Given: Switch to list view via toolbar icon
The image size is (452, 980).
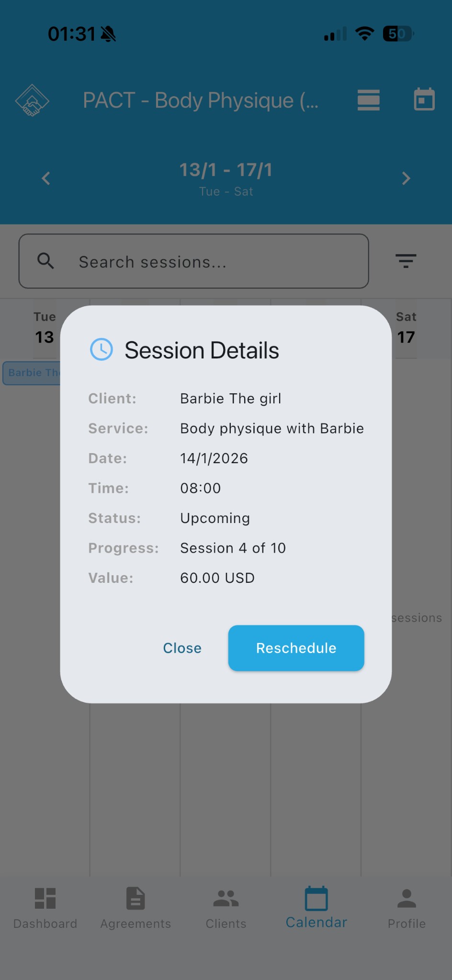Looking at the screenshot, I should [x=368, y=100].
